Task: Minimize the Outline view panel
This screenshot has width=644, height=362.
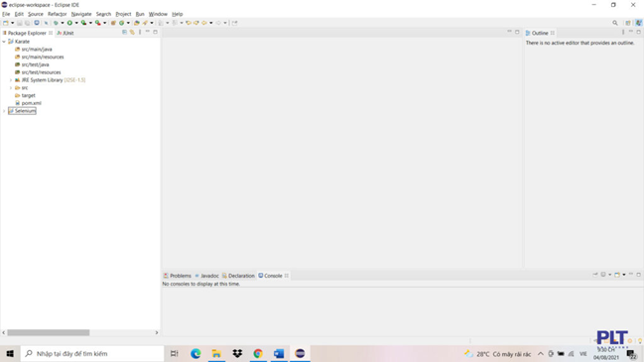Action: tap(631, 32)
